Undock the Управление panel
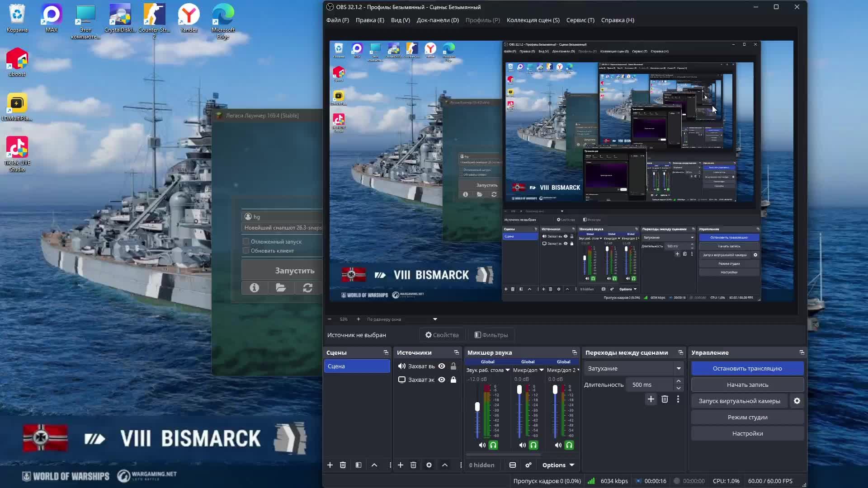868x488 pixels. point(802,352)
